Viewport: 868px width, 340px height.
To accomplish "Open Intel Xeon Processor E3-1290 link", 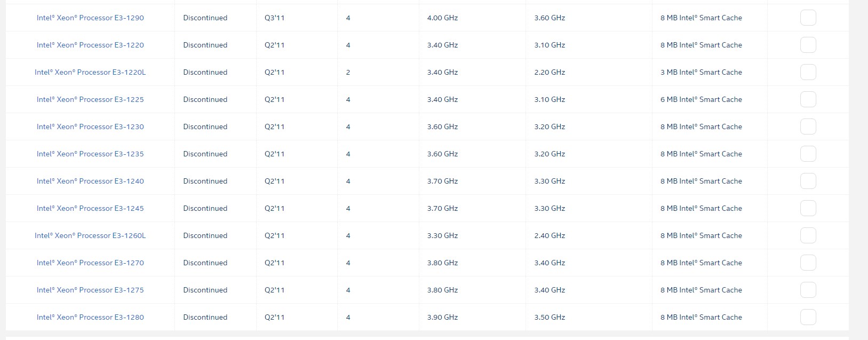I will [90, 18].
